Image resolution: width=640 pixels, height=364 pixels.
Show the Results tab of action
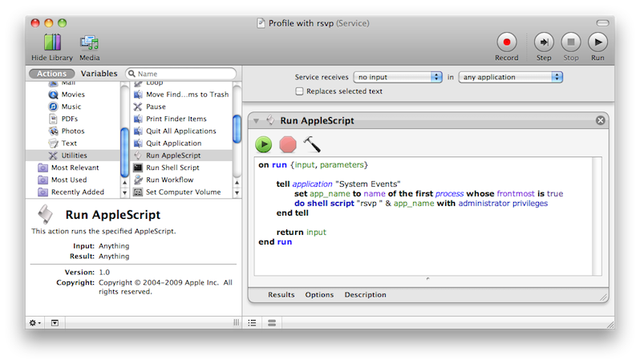tap(282, 294)
